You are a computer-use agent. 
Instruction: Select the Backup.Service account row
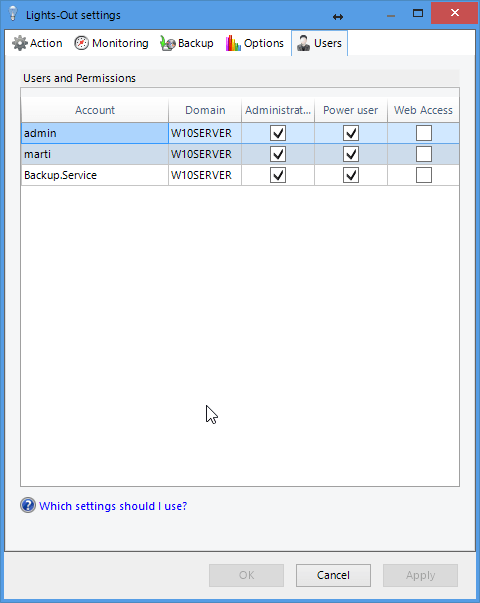pyautogui.click(x=240, y=175)
